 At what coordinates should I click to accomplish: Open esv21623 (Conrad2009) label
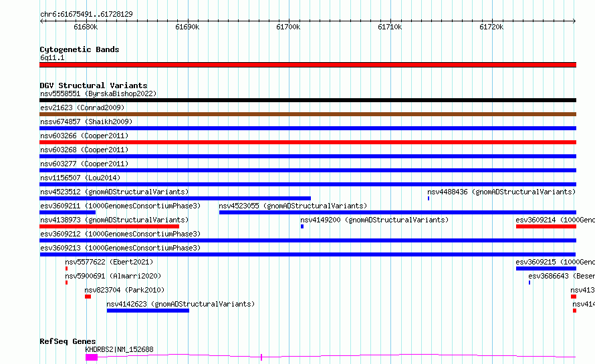[x=82, y=108]
